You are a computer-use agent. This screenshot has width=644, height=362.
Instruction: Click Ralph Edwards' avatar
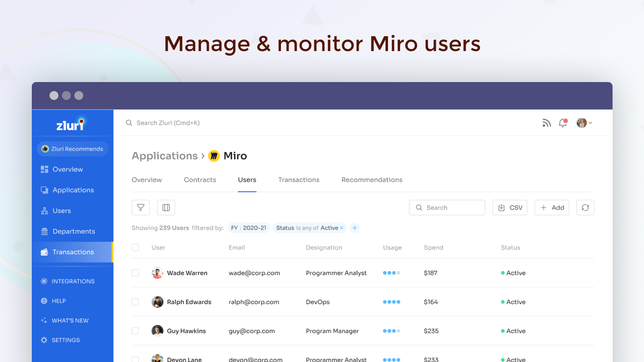(x=157, y=302)
